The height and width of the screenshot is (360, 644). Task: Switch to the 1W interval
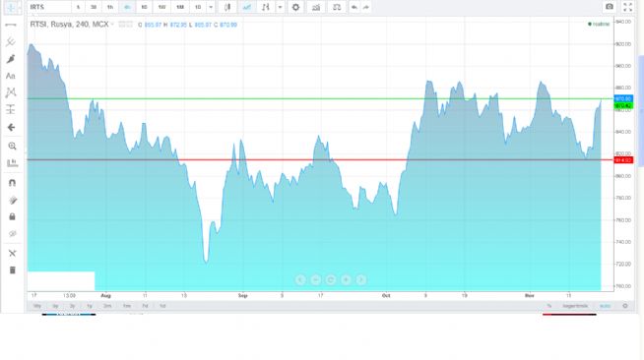point(161,8)
